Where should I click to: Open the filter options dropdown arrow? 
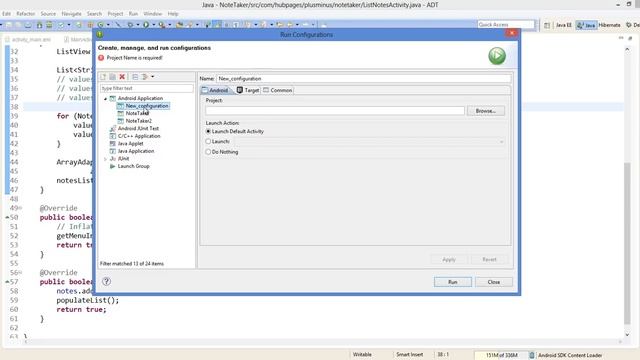click(153, 77)
